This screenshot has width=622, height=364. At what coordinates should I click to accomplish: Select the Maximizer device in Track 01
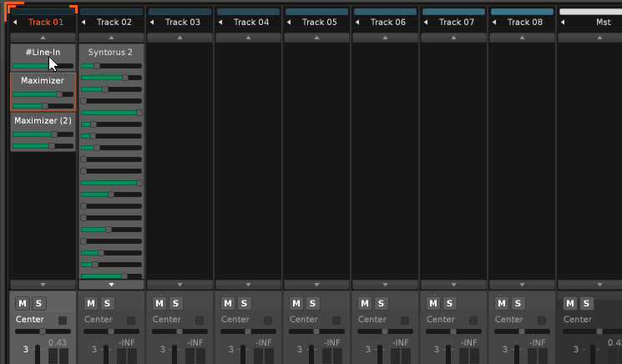click(x=43, y=81)
